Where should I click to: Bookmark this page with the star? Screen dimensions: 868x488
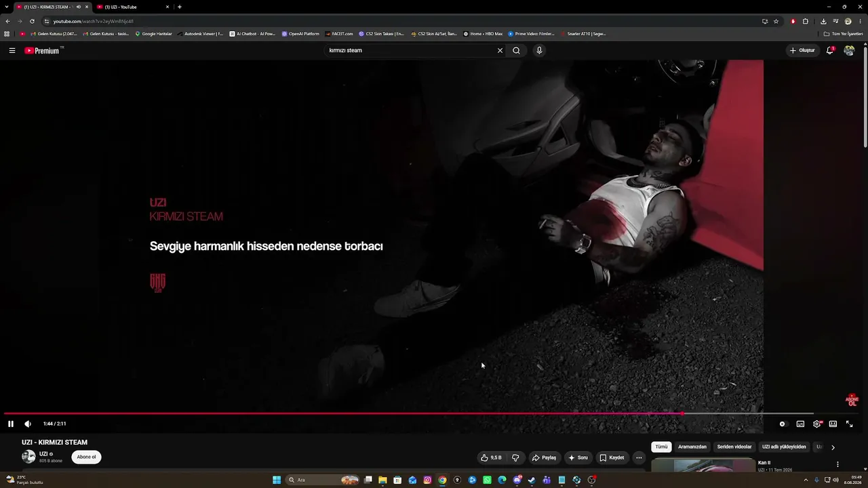pos(776,21)
